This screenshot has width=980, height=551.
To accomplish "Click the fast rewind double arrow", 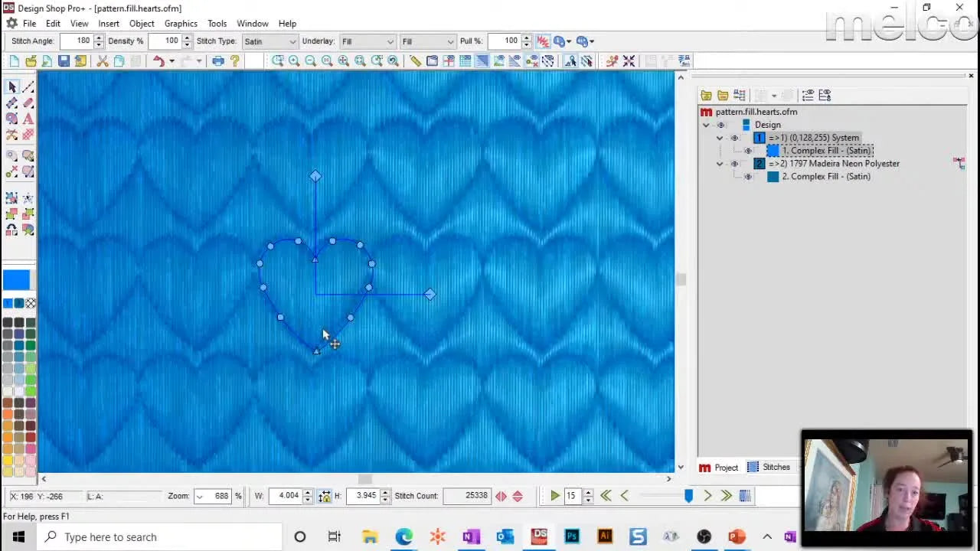I will (606, 496).
